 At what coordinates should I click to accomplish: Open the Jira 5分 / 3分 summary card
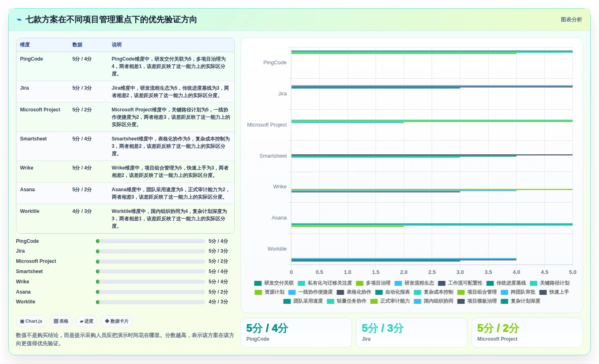[412, 332]
